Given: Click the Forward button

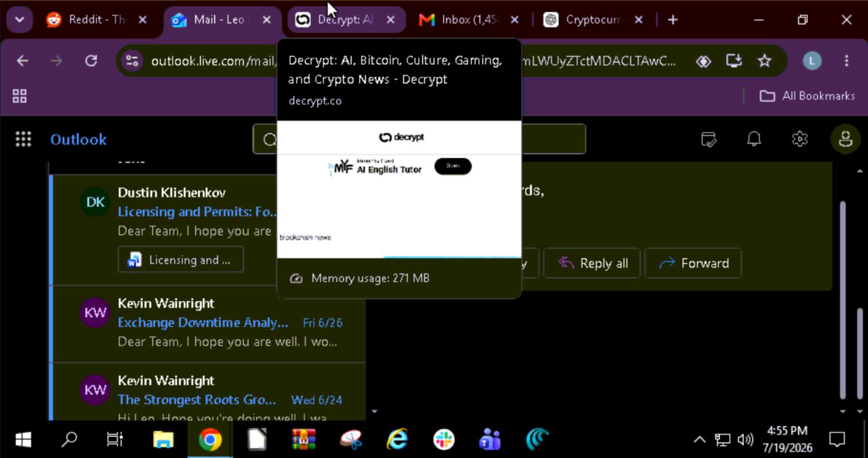Looking at the screenshot, I should click(x=693, y=263).
